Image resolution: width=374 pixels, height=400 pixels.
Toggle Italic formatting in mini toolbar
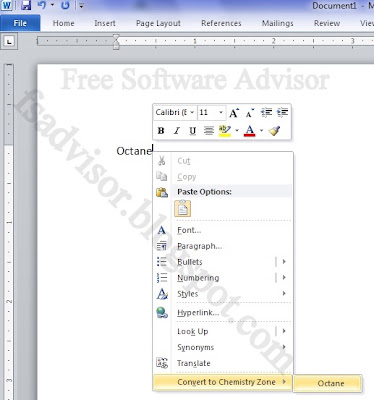tap(177, 131)
